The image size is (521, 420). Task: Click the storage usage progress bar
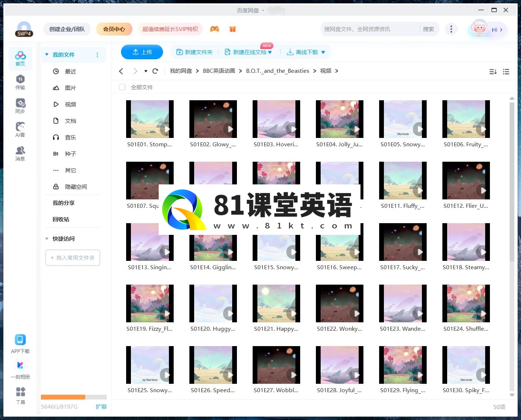(74, 397)
